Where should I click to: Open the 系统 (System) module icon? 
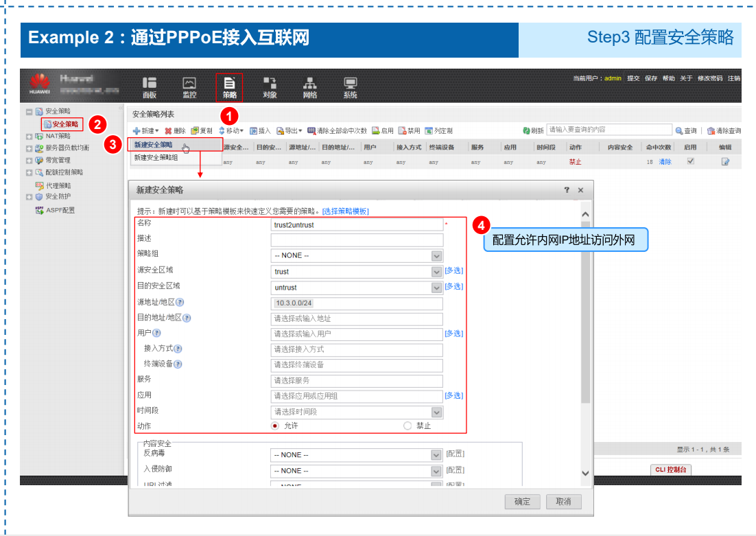(x=349, y=84)
